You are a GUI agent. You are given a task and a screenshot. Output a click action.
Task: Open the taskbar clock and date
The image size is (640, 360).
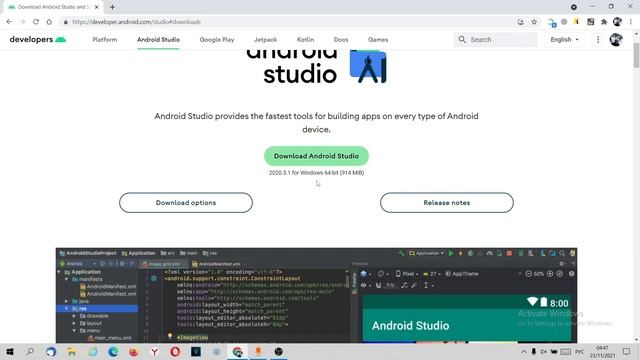[602, 351]
